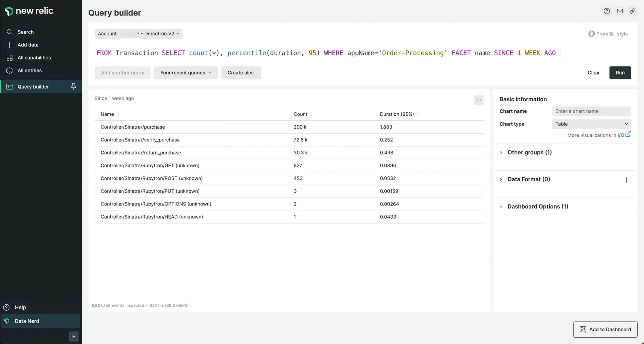Expand Your recent queries dropdown

point(185,73)
